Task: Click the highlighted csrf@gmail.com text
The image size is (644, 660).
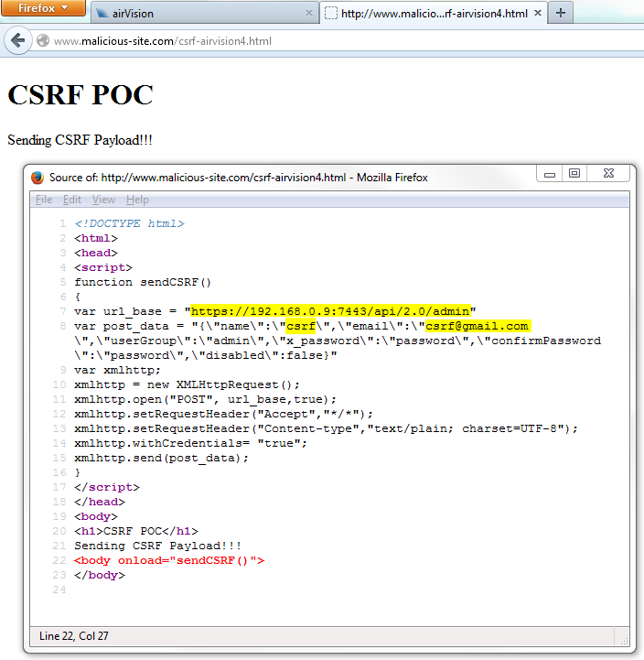Action: click(478, 326)
